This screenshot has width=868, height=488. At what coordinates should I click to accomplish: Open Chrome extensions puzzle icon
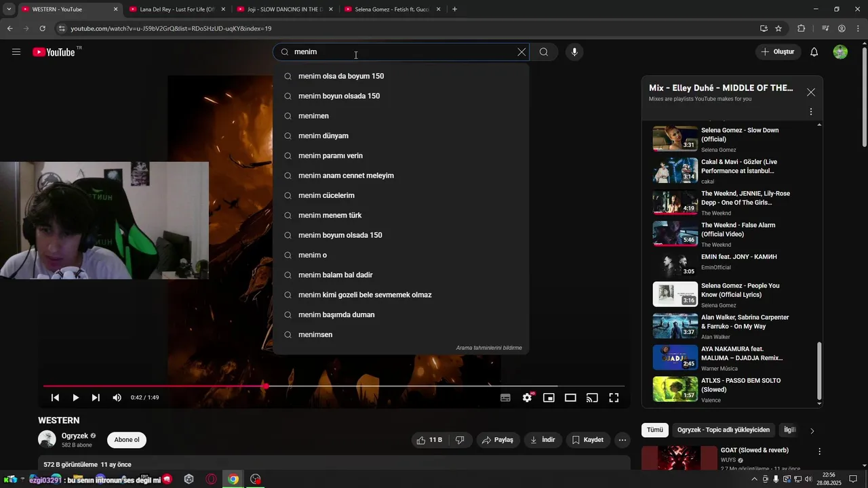click(x=801, y=28)
